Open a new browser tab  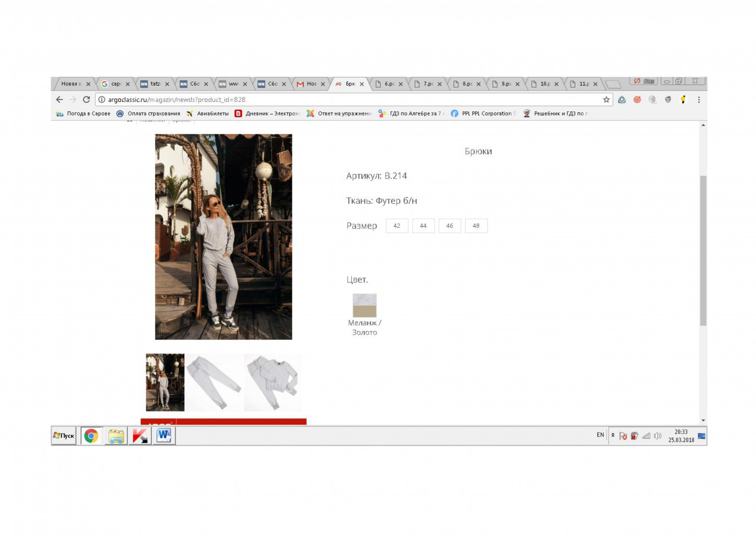(x=613, y=84)
